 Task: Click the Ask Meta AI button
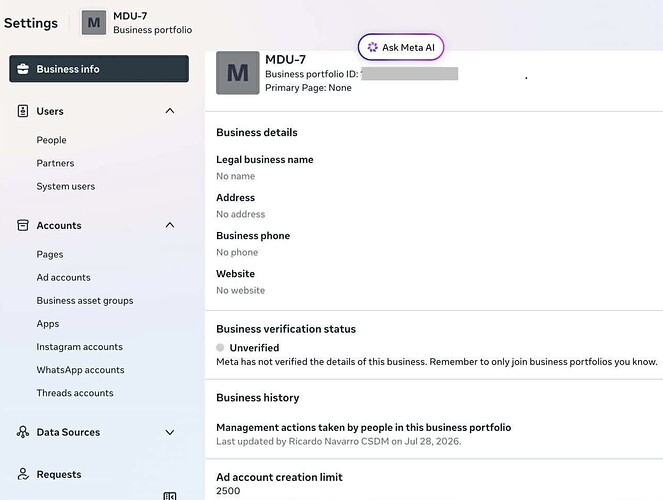tap(401, 47)
